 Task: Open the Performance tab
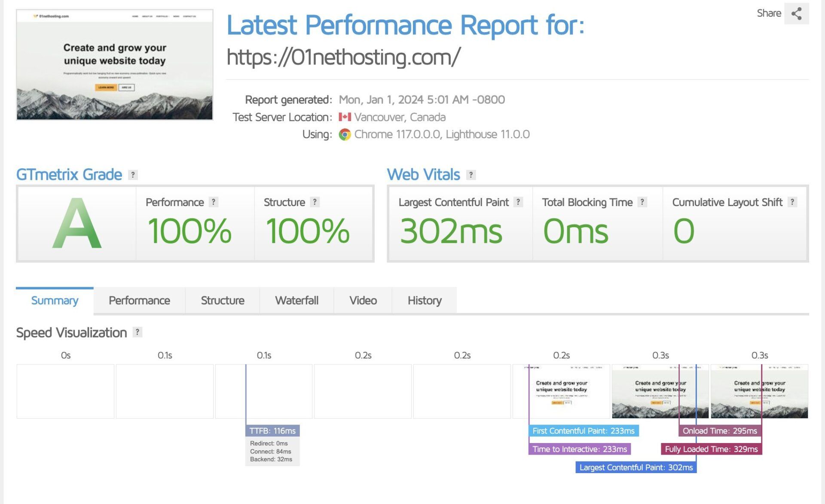tap(139, 300)
